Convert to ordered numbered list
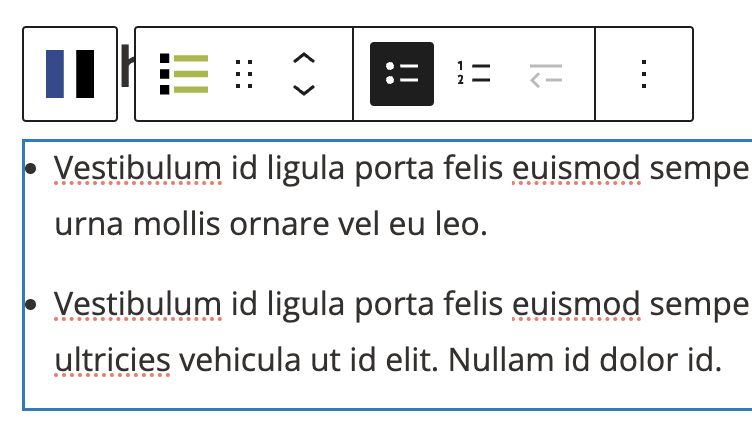This screenshot has height=438, width=752. point(474,74)
